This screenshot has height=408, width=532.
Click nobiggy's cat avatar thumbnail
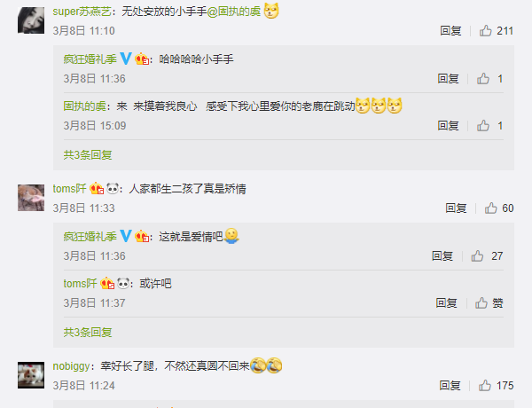coord(31,375)
